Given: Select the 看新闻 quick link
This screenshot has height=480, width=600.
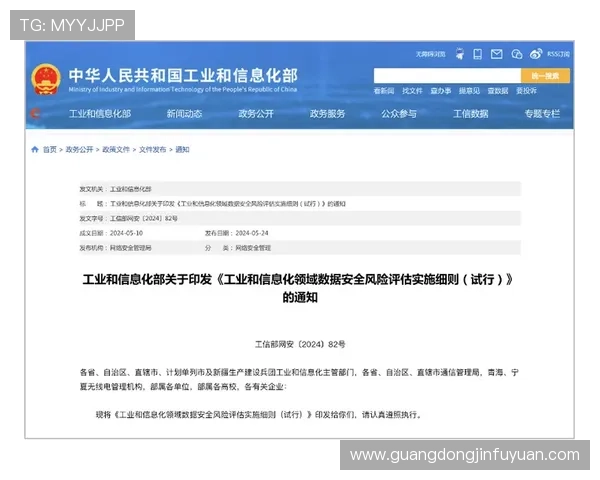Looking at the screenshot, I should (384, 91).
